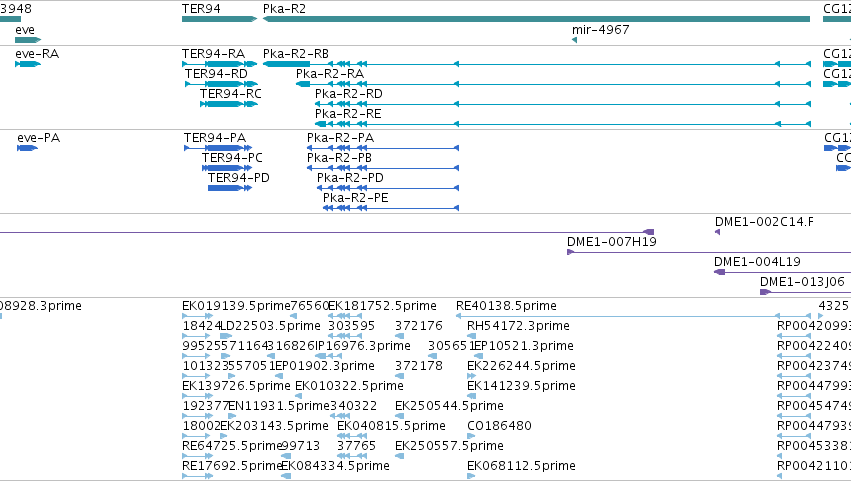Select the 303595 EST label

[x=352, y=326]
